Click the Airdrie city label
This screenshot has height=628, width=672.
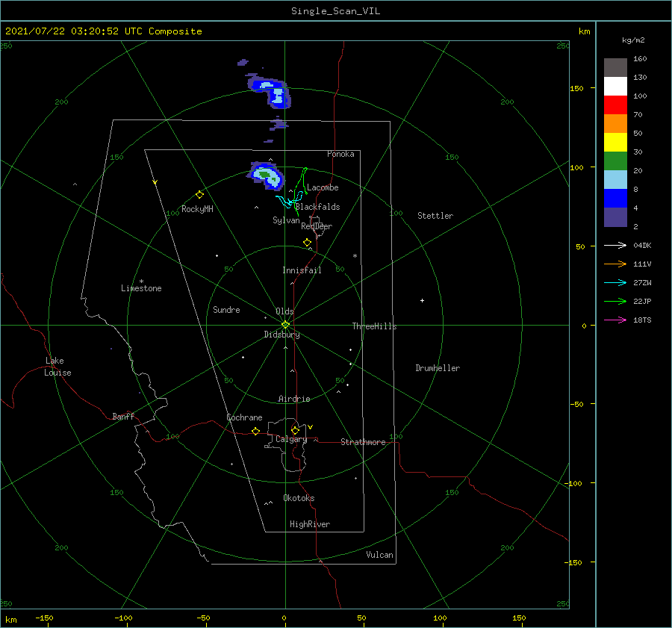point(294,399)
